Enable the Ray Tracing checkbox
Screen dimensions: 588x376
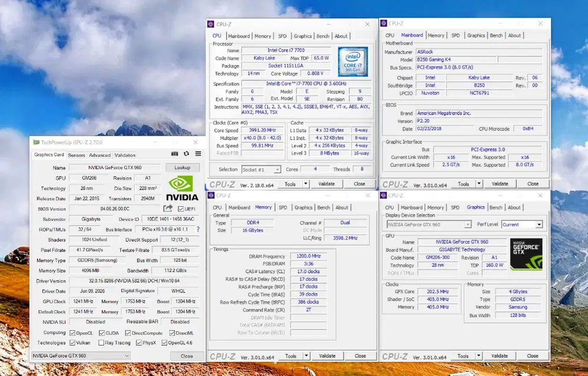click(101, 343)
